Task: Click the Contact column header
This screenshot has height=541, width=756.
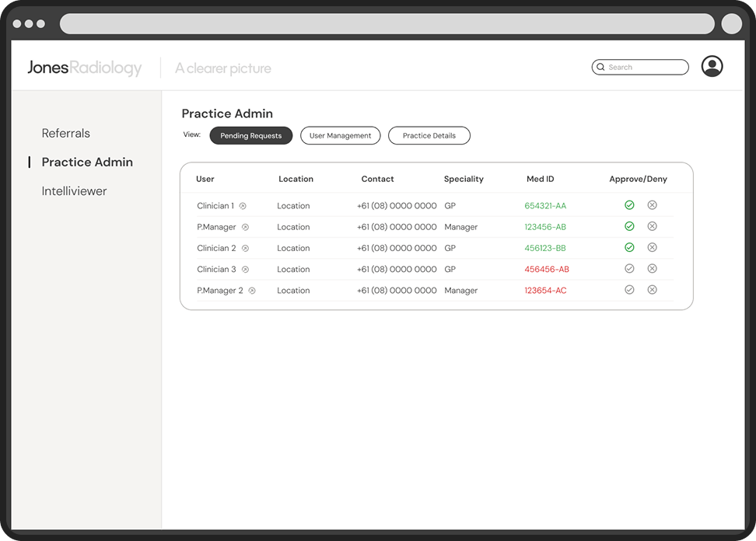Action: [377, 179]
